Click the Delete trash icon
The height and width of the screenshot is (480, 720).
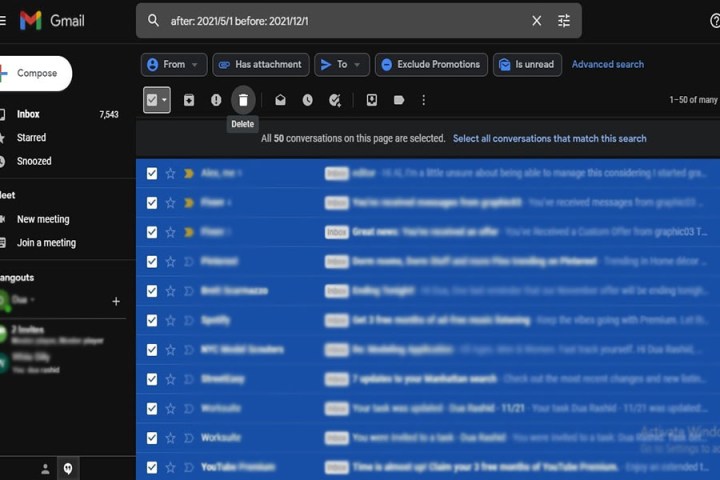coord(243,100)
